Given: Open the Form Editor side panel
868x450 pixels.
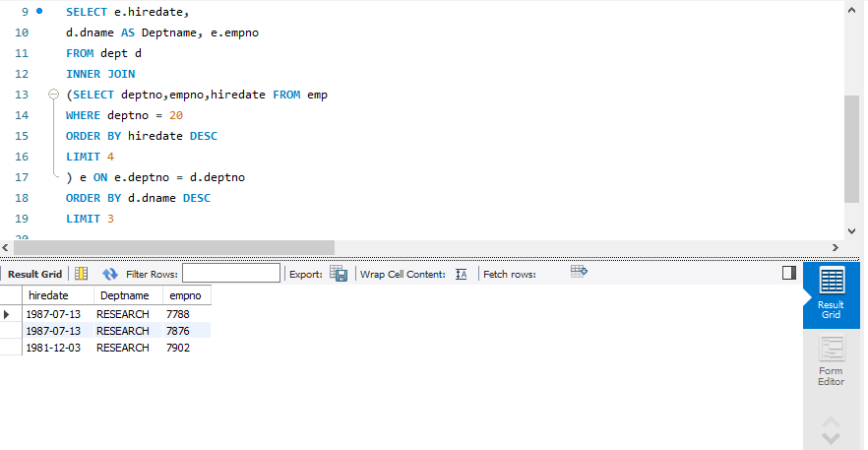Looking at the screenshot, I should click(x=831, y=360).
